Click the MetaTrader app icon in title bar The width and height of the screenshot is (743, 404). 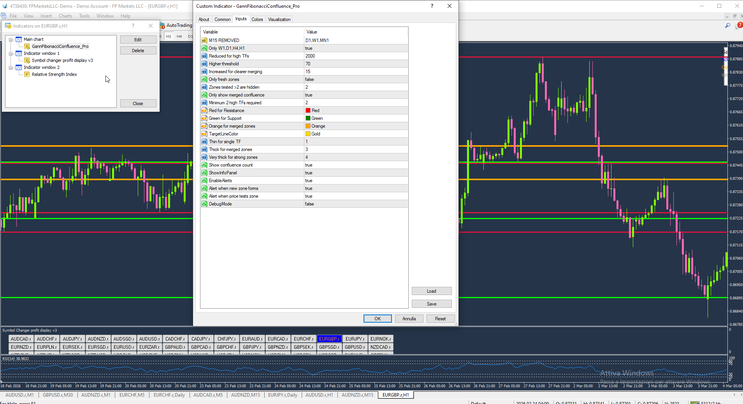[4, 6]
